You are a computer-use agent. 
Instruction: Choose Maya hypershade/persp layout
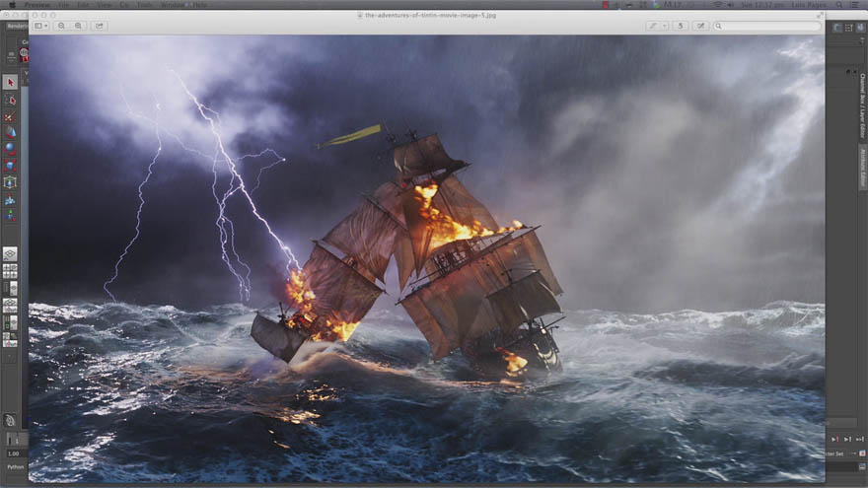10,322
